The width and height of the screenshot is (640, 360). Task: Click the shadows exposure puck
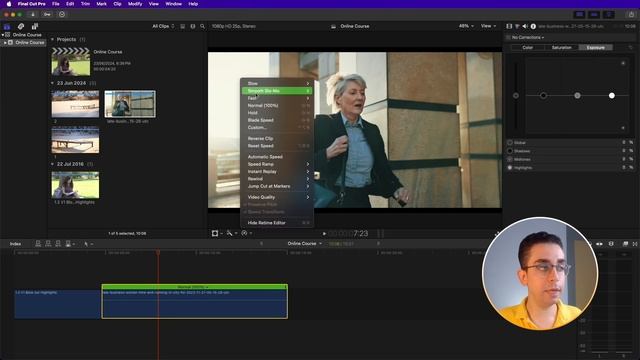coord(543,96)
